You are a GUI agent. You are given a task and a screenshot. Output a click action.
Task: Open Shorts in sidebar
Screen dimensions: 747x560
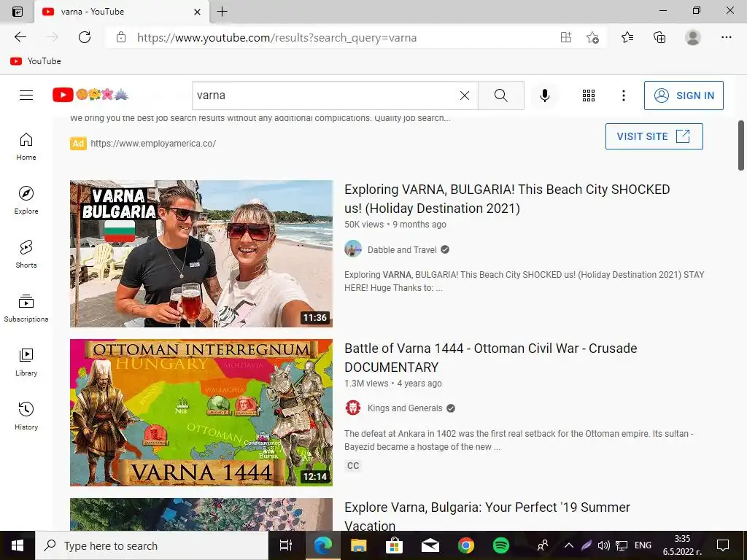pos(26,254)
